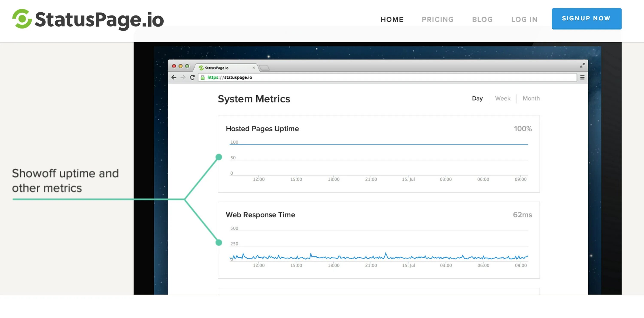This screenshot has height=318, width=644.
Task: Select the Day view toggle
Action: (x=477, y=98)
